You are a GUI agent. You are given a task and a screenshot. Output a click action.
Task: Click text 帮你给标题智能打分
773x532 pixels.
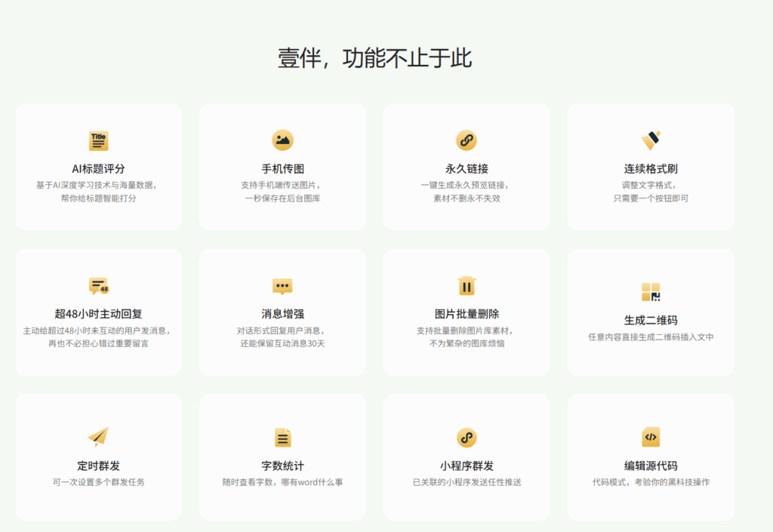99,198
